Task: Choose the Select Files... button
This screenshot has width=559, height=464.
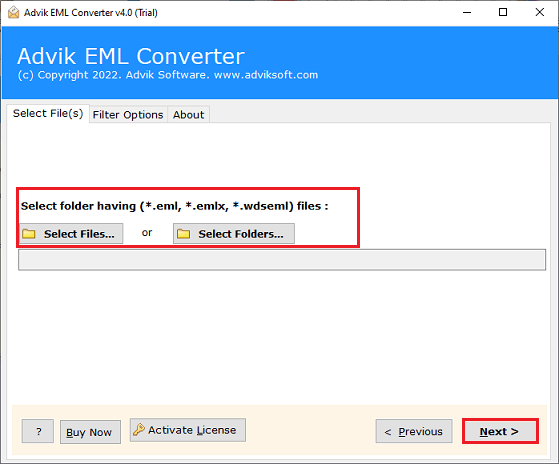Action: tap(71, 234)
